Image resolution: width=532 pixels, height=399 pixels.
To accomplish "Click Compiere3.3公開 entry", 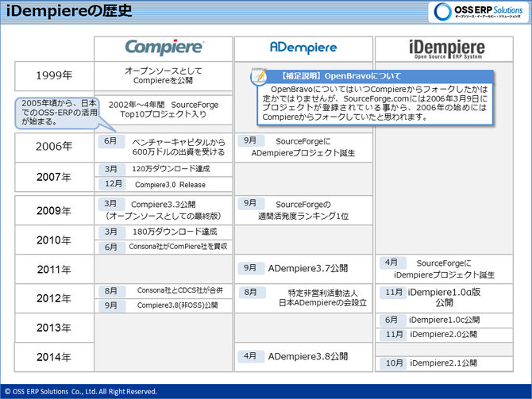I will tap(164, 210).
